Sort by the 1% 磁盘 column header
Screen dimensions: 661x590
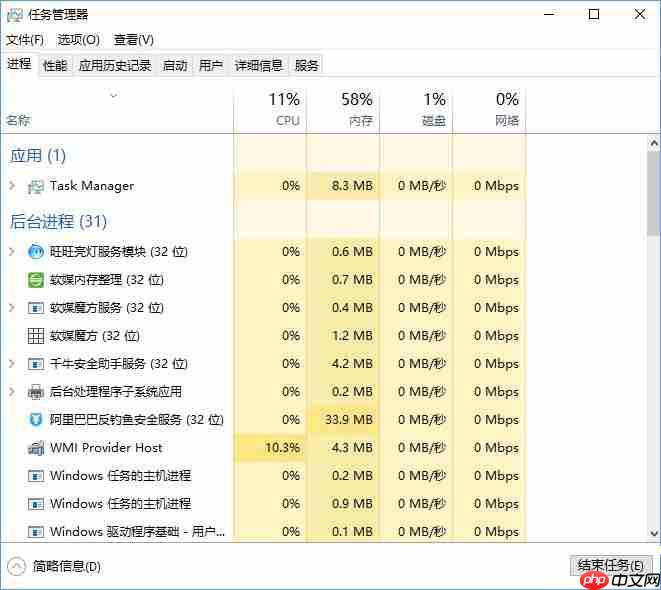416,109
